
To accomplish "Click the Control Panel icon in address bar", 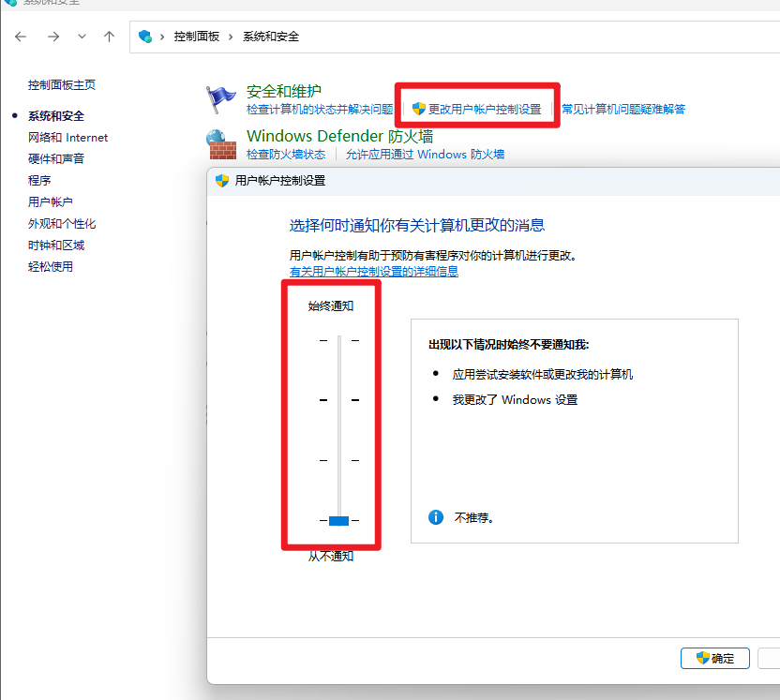I will coord(145,37).
